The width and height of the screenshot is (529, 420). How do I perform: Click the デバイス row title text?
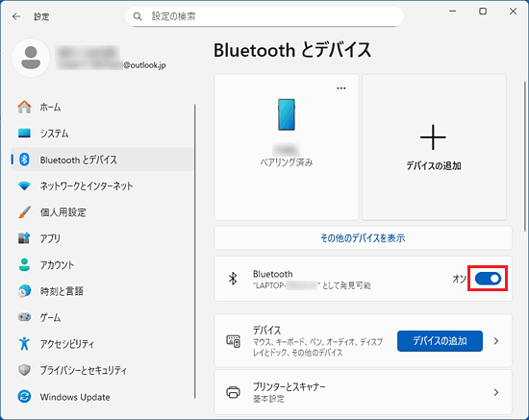266,330
